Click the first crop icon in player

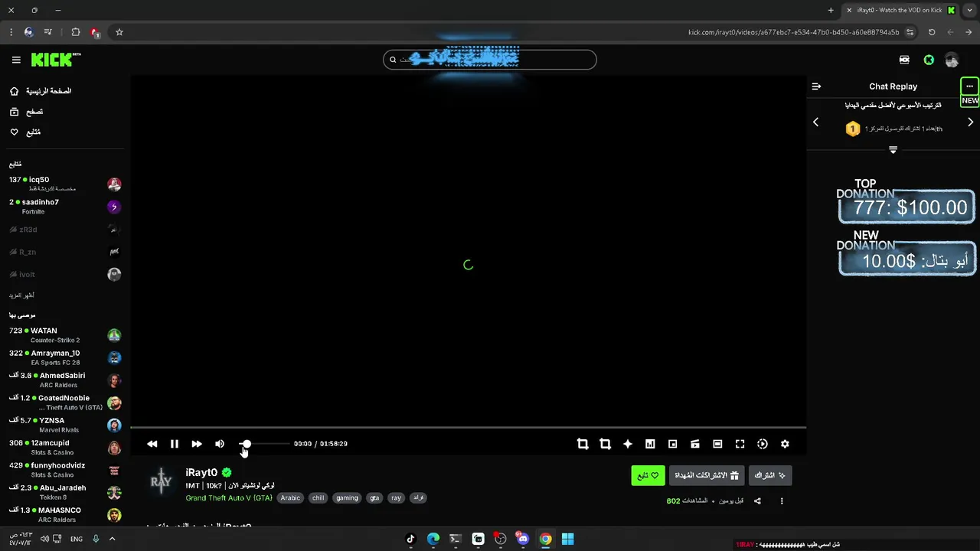[583, 444]
